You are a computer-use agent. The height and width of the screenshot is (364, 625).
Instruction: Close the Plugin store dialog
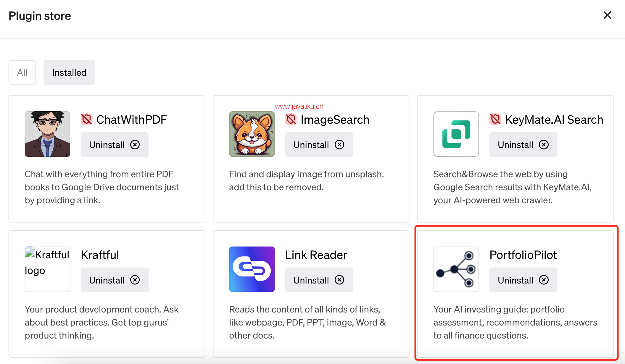click(x=607, y=15)
